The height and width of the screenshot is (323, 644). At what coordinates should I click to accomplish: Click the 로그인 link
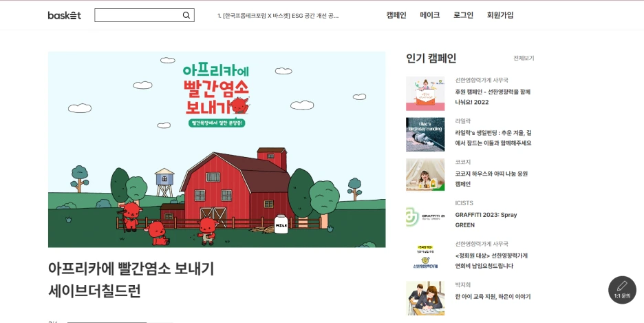(x=463, y=15)
